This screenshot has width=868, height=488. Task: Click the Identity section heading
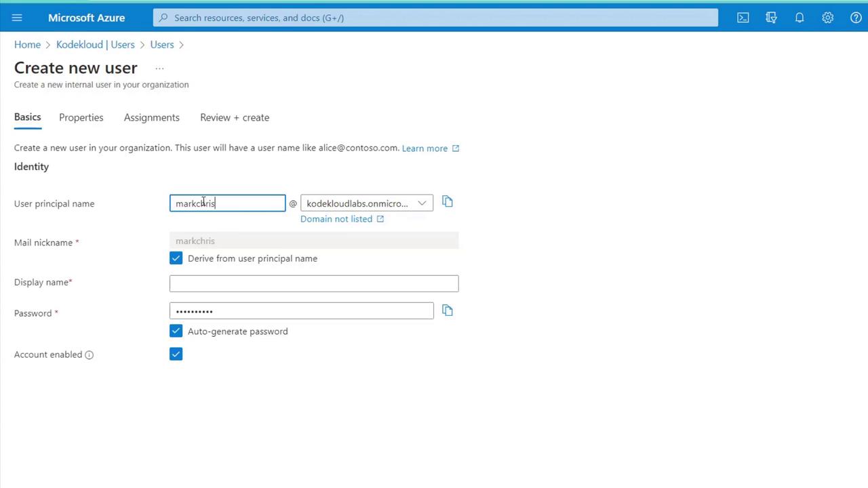[x=31, y=167]
